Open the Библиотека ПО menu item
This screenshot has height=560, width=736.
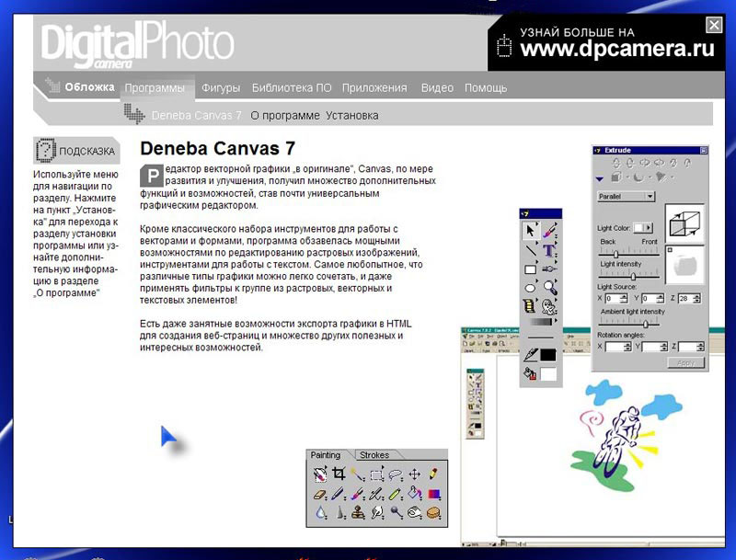coord(292,88)
